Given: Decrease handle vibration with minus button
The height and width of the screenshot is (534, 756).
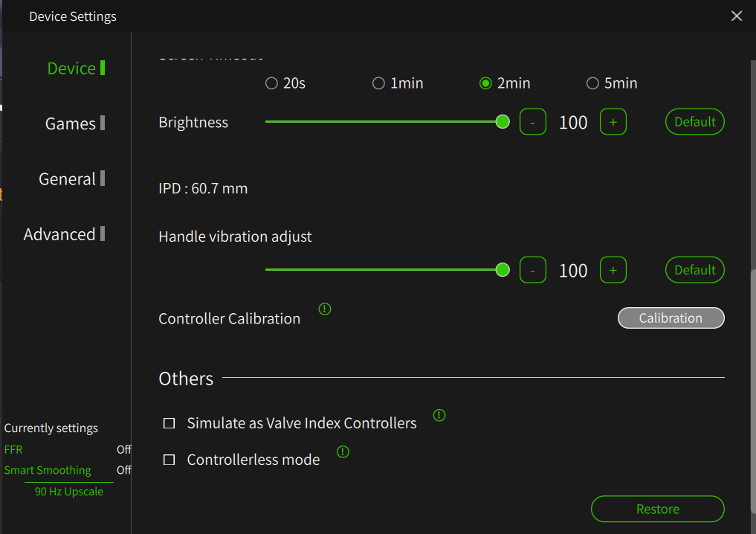Looking at the screenshot, I should [533, 270].
